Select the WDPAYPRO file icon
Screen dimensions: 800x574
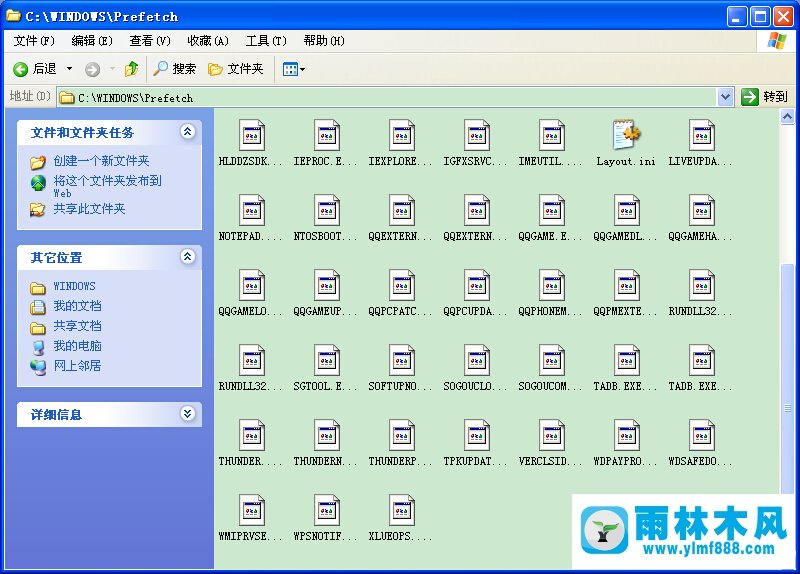(627, 435)
